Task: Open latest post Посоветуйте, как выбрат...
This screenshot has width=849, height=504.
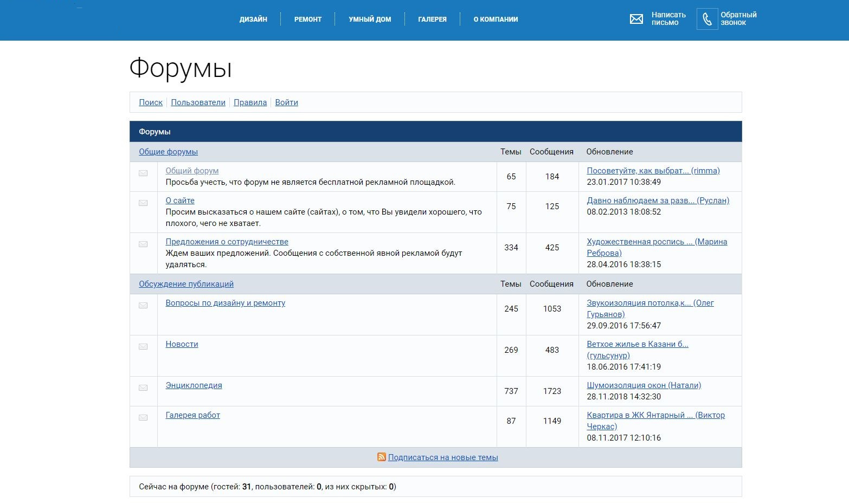Action: tap(653, 171)
